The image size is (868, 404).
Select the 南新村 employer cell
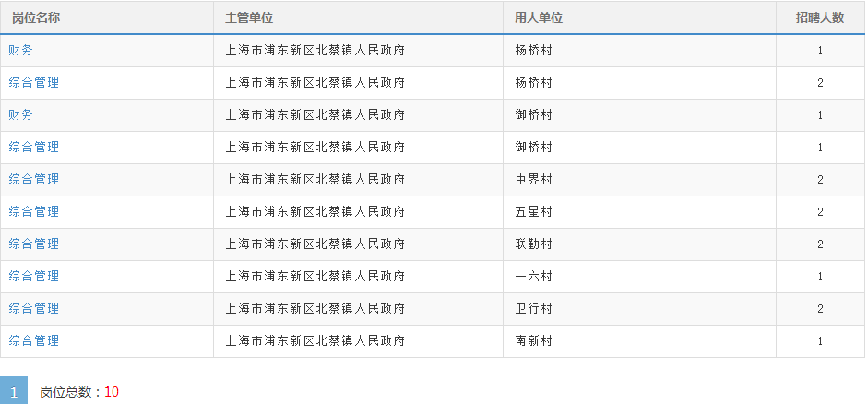(639, 341)
